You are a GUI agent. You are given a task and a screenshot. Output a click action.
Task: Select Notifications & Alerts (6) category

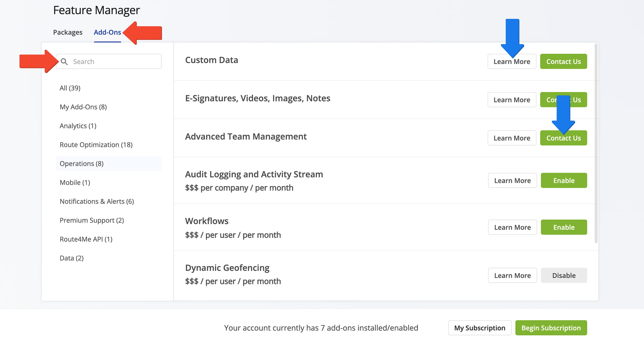click(97, 201)
